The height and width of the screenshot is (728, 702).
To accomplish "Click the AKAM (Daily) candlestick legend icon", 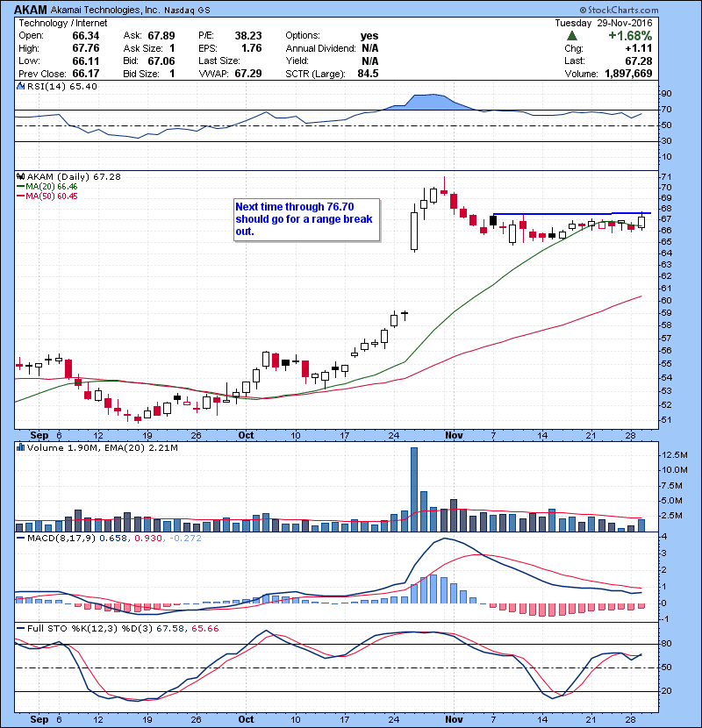I will click(x=20, y=176).
